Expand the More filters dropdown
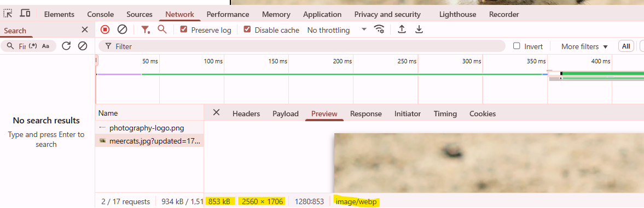Viewport: 644px width, 208px height. [584, 46]
